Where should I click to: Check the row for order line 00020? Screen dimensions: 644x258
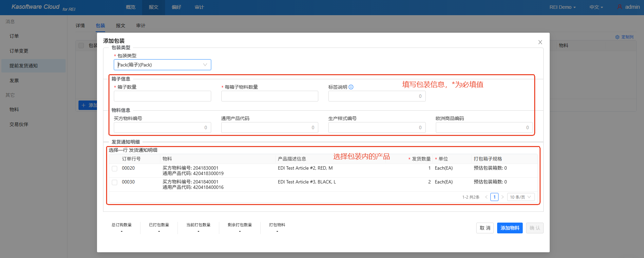coord(115,169)
